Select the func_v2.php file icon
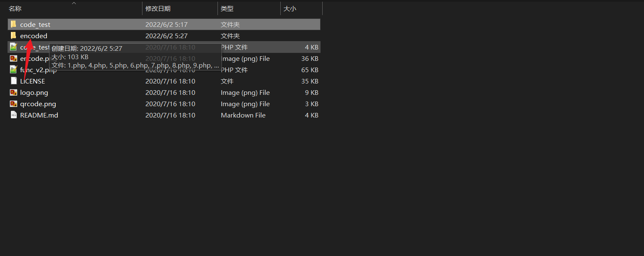 (x=13, y=70)
